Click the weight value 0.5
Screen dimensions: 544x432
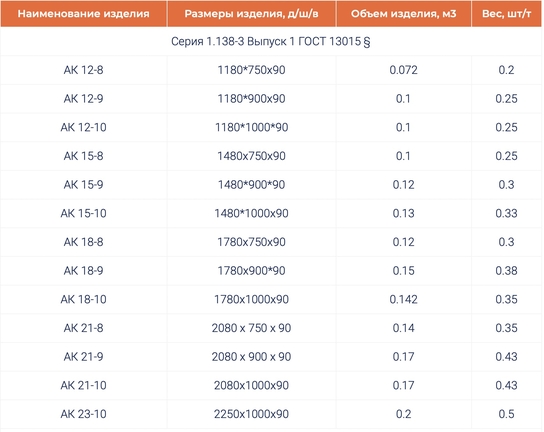tap(507, 414)
